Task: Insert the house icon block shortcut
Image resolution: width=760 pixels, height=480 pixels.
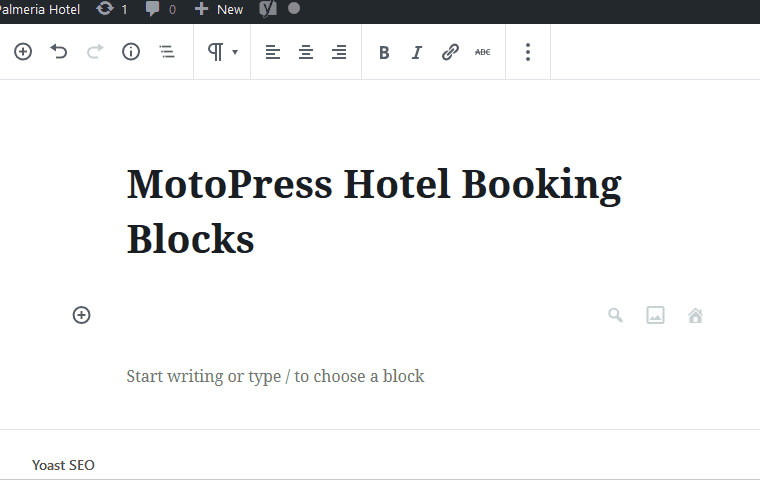Action: (x=696, y=315)
